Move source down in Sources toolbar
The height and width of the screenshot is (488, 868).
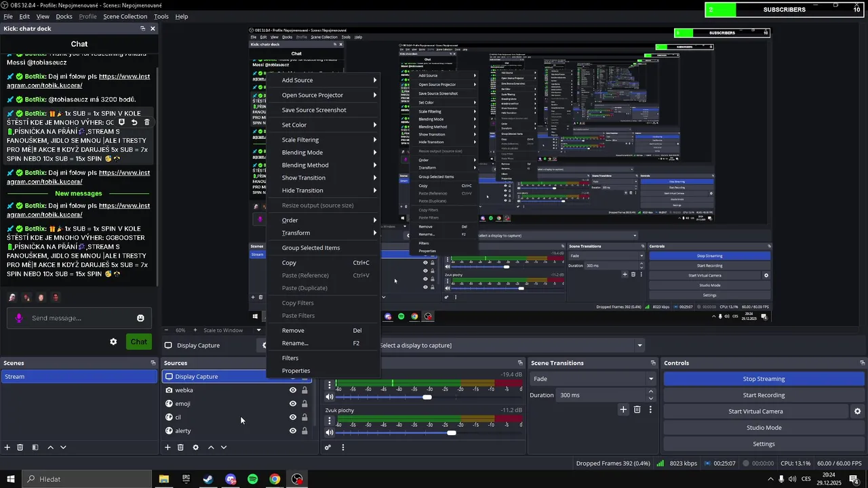[x=224, y=447]
